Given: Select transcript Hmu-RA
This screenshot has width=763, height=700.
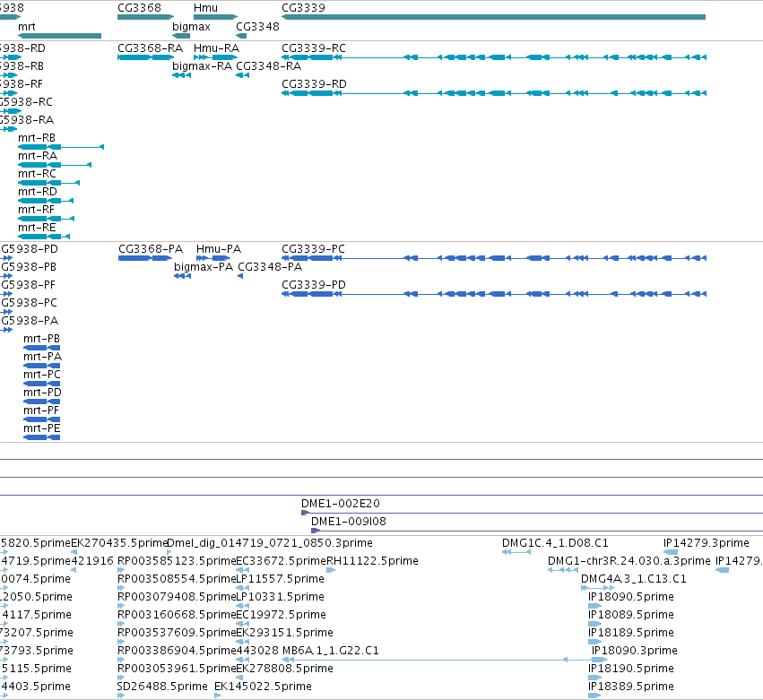Looking at the screenshot, I should (x=215, y=57).
